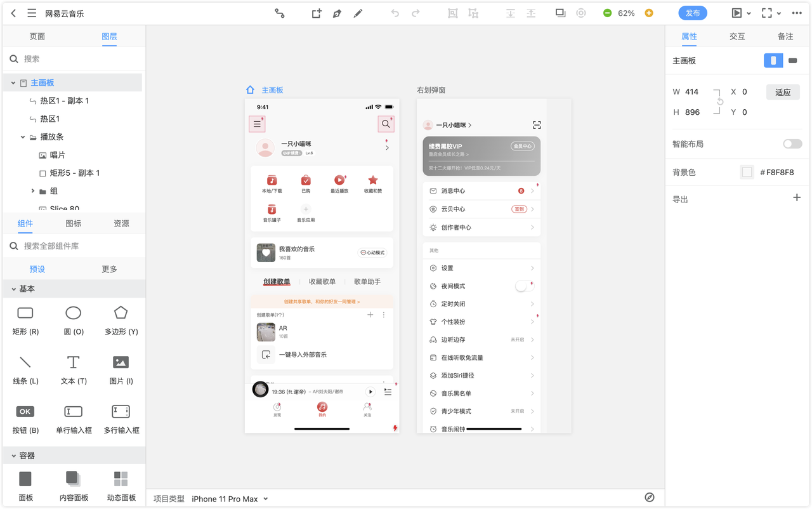Collapse the 主画板 layer tree
Screen dimensions: 812x509
pos(13,83)
